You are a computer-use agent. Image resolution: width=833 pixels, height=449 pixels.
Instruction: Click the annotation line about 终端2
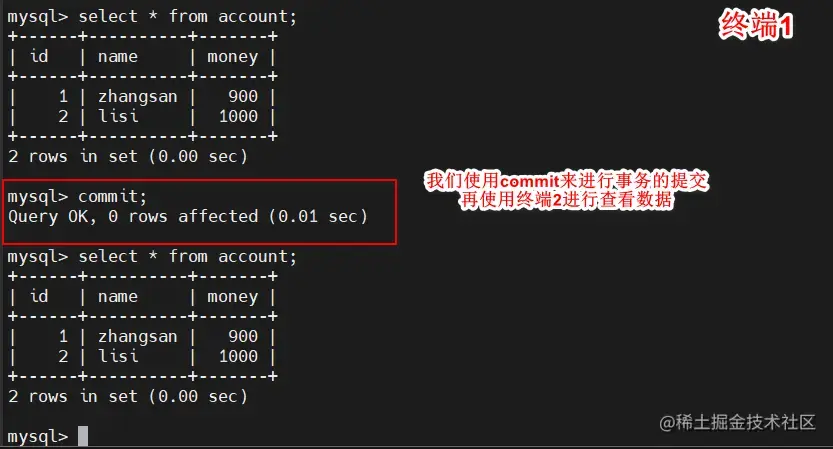[x=567, y=200]
